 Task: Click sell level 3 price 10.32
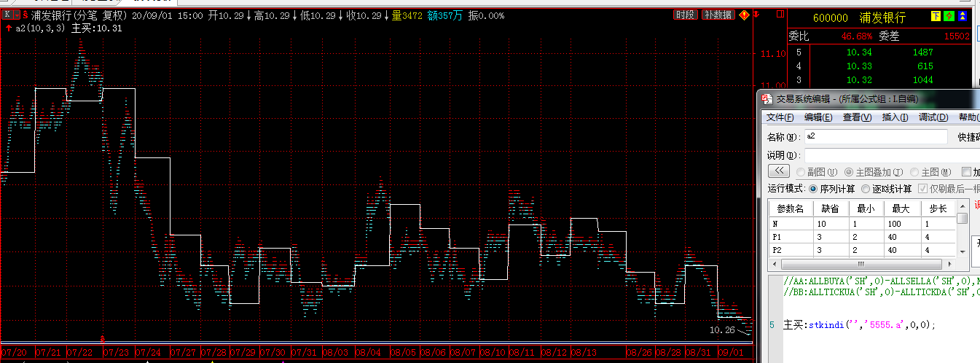click(x=858, y=80)
